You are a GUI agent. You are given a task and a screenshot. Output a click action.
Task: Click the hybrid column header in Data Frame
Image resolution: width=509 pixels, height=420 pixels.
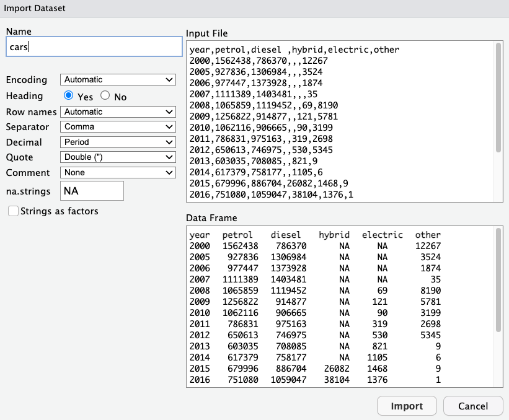pos(334,235)
